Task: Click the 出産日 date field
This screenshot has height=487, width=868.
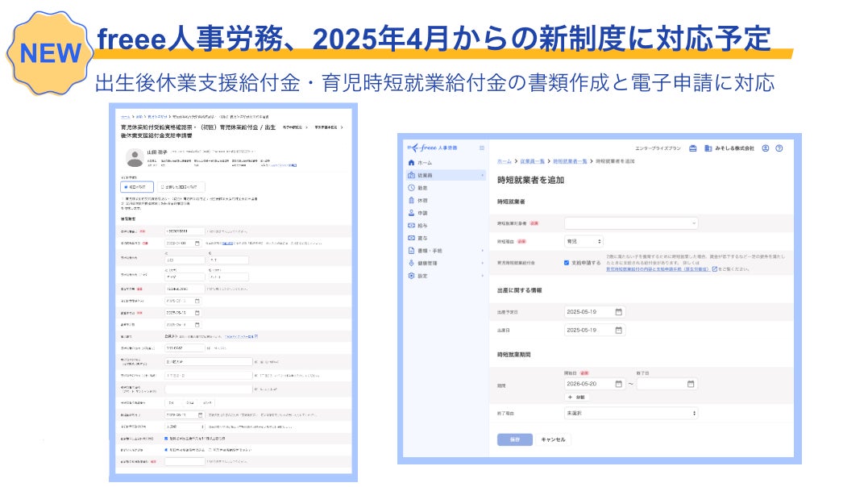Action: [x=595, y=331]
